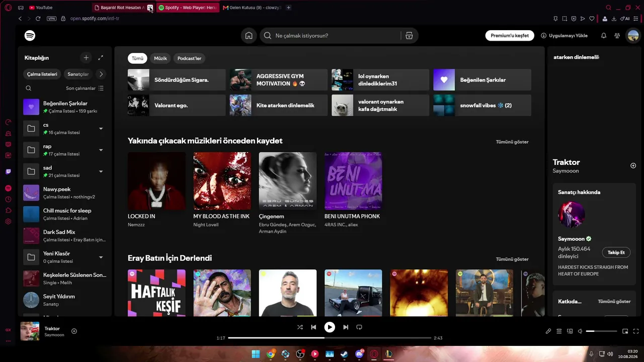Open the Spotify home logo
Viewport: 644px width, 362px height.
[30, 36]
